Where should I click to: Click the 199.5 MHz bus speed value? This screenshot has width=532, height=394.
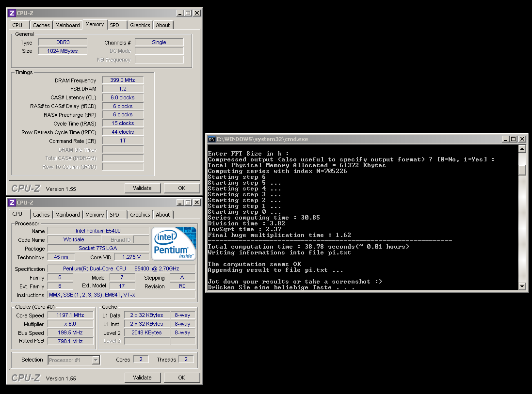71,332
